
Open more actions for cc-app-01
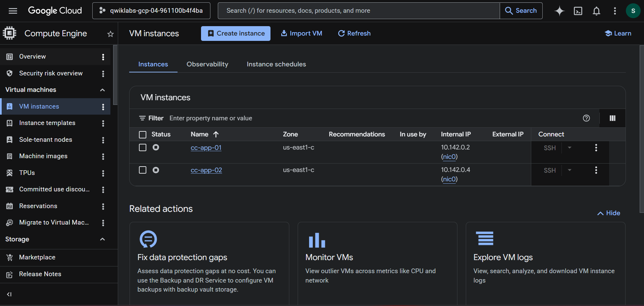[x=596, y=147]
